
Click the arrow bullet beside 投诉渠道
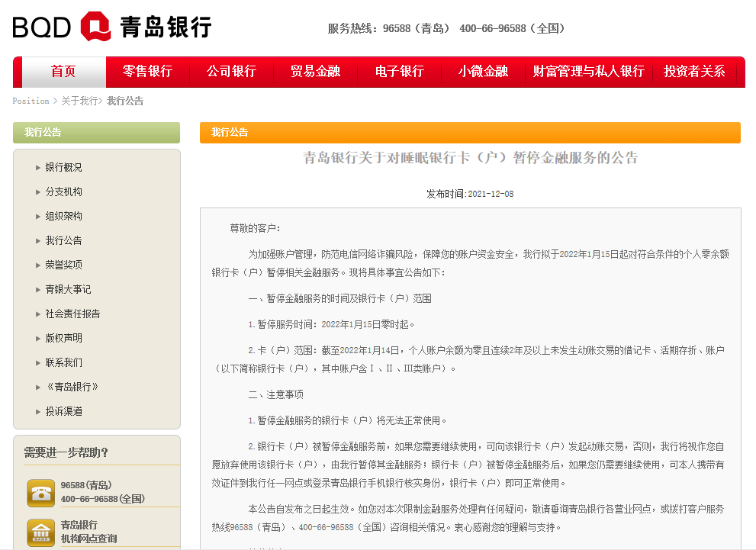tap(38, 412)
